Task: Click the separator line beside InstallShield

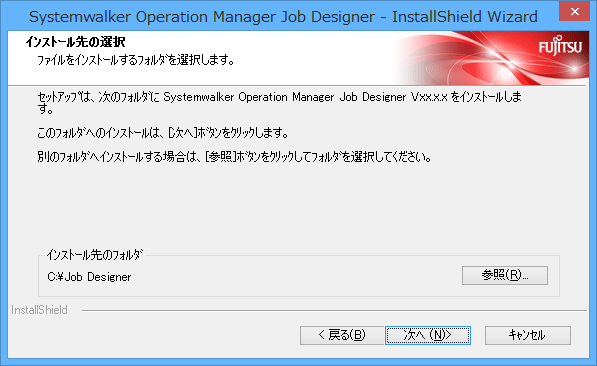Action: [x=334, y=310]
